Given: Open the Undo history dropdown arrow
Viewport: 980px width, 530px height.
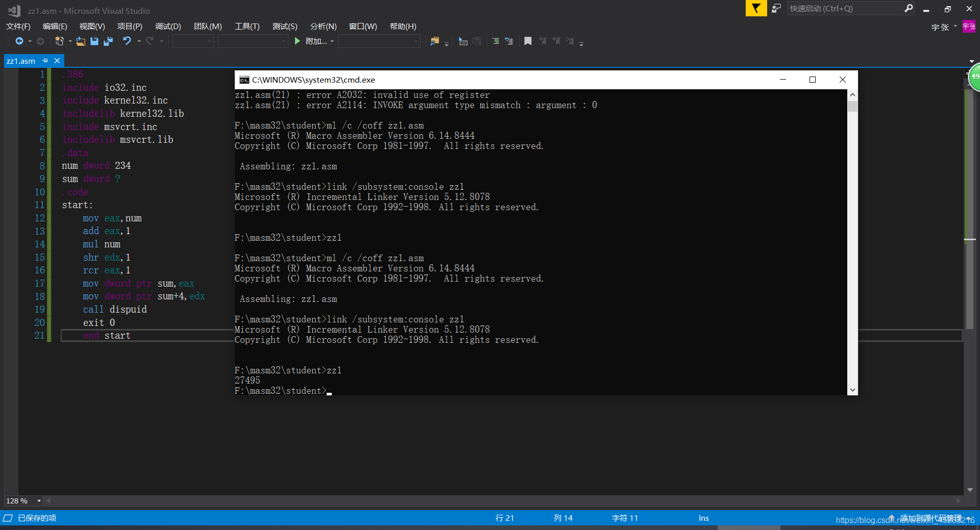Looking at the screenshot, I should click(x=139, y=41).
